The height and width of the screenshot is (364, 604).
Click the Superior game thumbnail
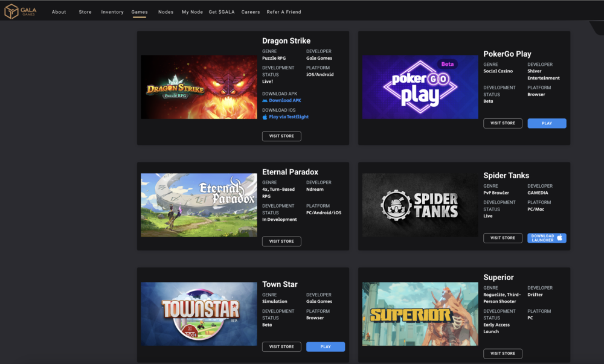click(420, 314)
